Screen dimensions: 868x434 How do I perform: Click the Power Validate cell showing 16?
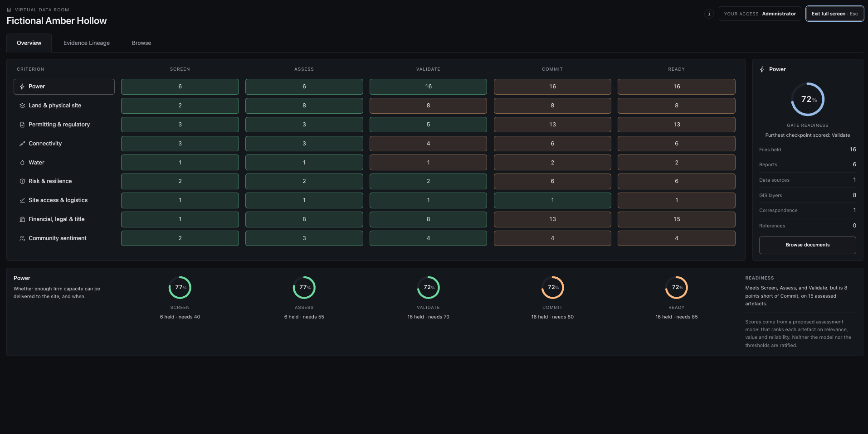point(428,87)
